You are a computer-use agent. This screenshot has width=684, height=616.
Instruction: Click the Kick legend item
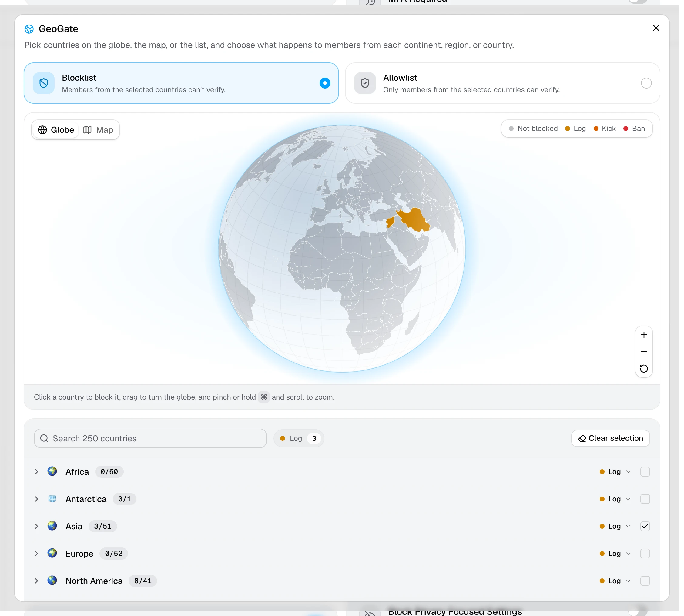click(605, 129)
